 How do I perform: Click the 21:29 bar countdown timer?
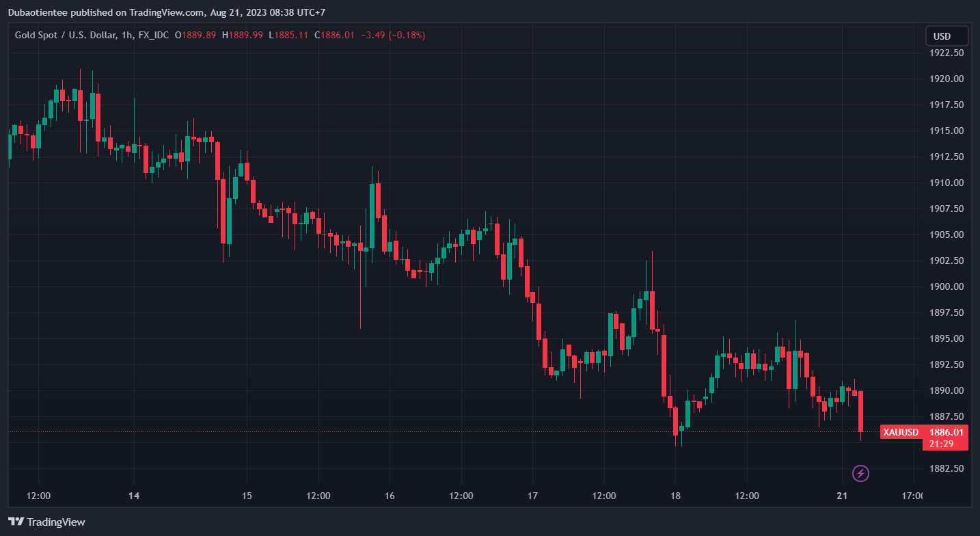pos(946,444)
